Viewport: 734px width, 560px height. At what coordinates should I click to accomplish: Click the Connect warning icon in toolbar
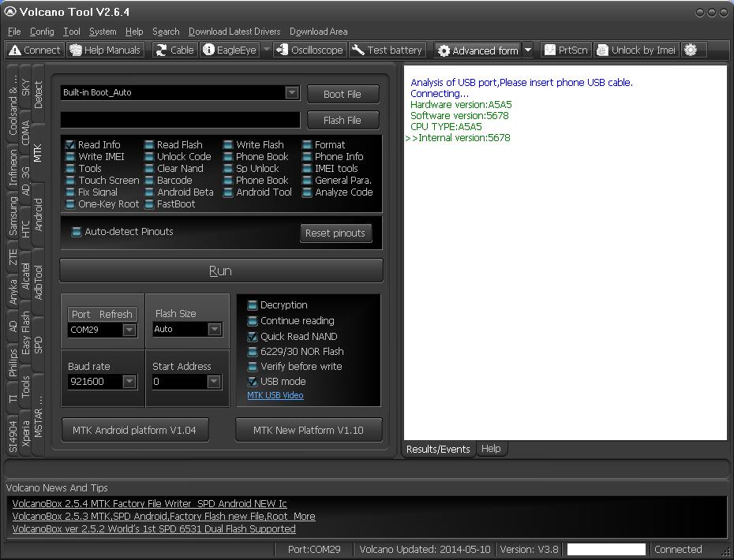point(15,50)
